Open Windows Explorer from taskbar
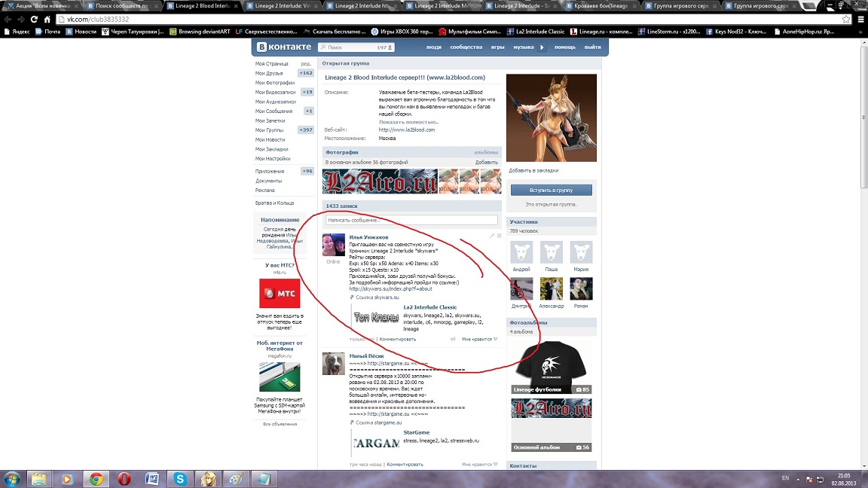Screen dimensions: 868x488 click(38, 479)
